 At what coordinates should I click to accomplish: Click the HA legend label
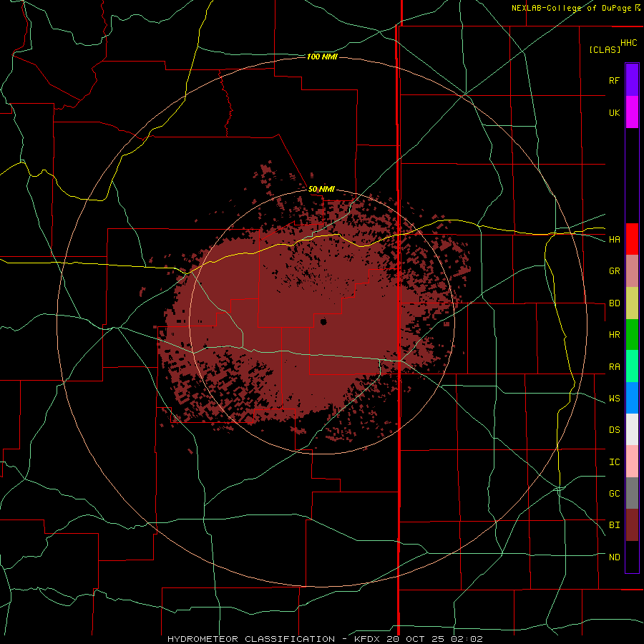click(614, 240)
